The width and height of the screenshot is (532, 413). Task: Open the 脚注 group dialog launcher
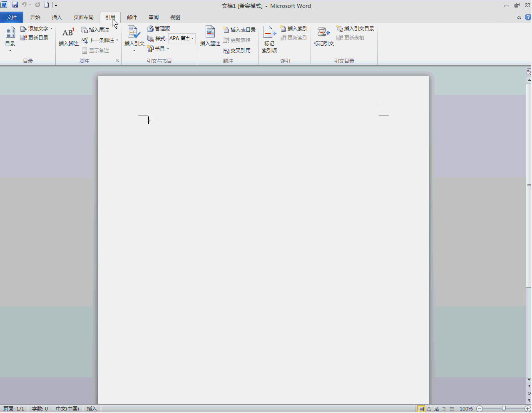point(118,61)
